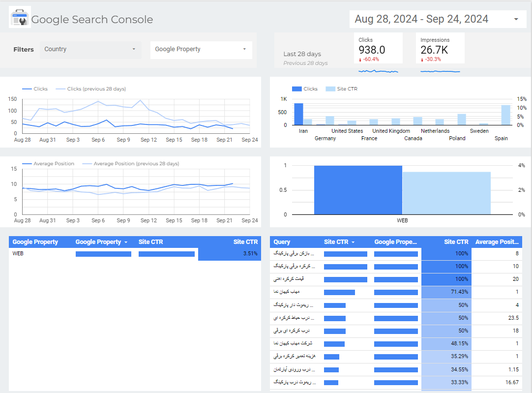
Task: Click the WEB row in property table
Action: pyautogui.click(x=135, y=253)
